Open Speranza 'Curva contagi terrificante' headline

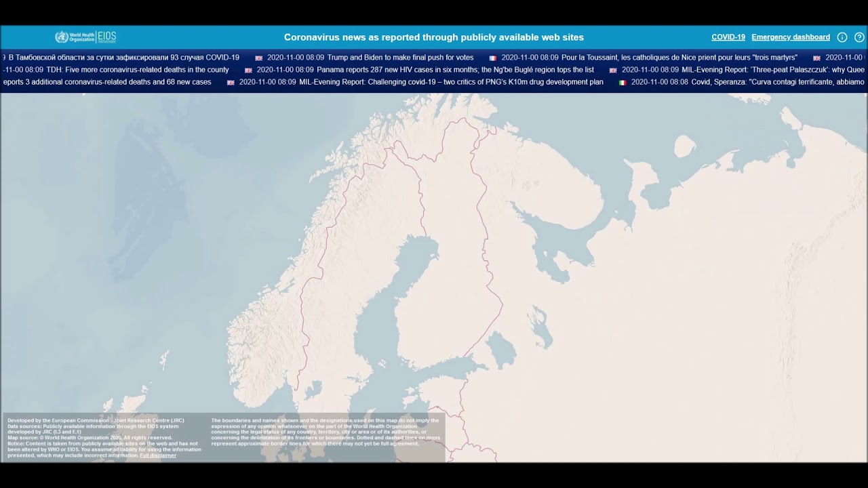tap(777, 82)
